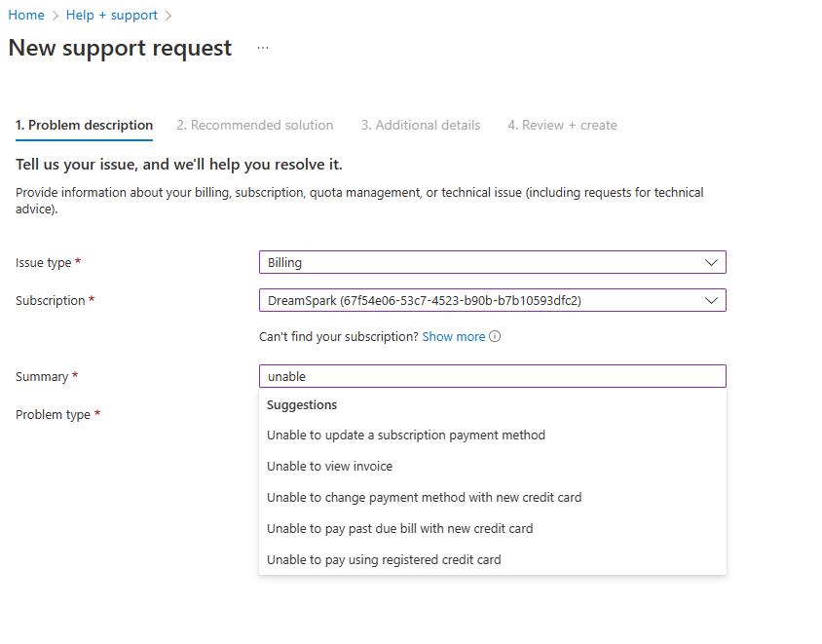Screen dimensions: 822x644
Task: Expand the Issue type dropdown arrow
Action: [711, 263]
